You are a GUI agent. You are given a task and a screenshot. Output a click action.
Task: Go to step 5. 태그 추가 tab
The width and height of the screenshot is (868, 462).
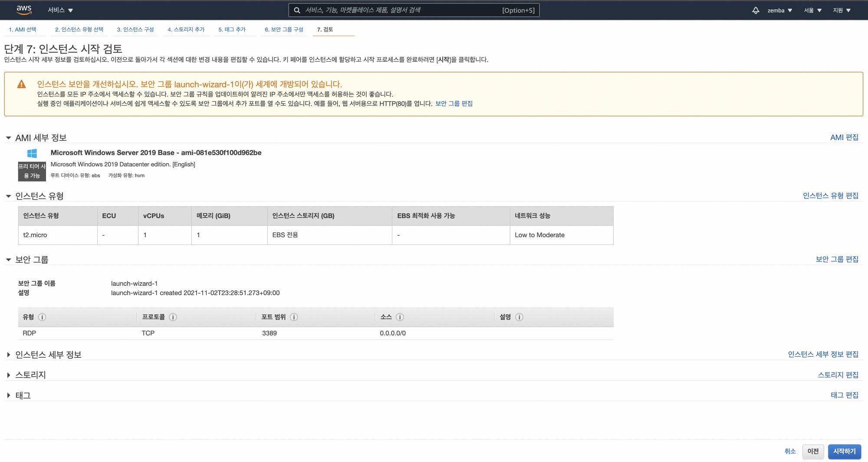(232, 30)
